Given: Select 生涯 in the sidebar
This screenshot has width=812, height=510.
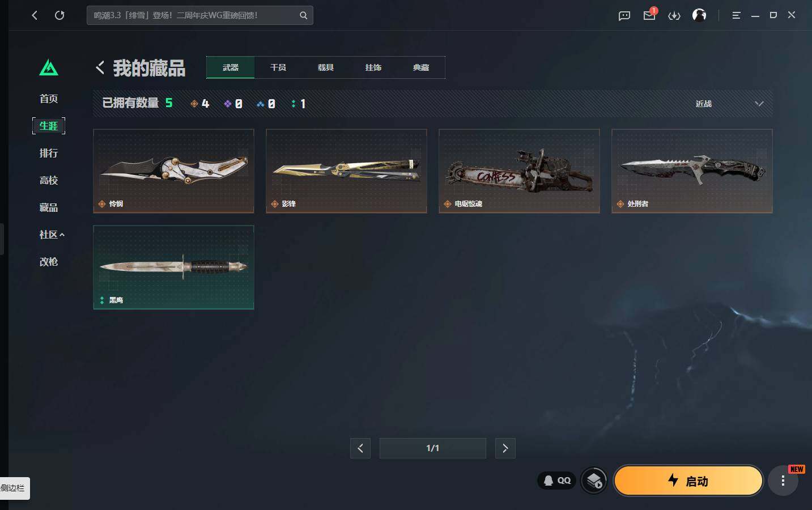Looking at the screenshot, I should pos(49,126).
